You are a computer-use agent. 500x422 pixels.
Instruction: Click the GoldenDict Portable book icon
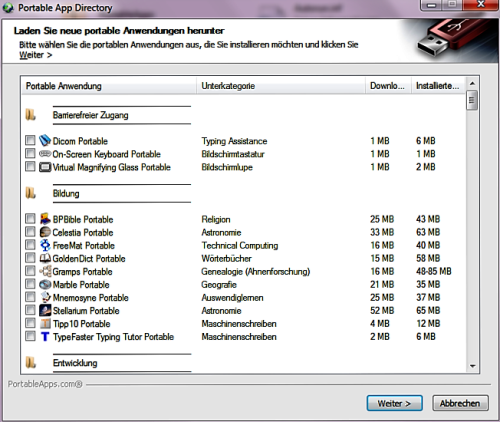(x=45, y=258)
